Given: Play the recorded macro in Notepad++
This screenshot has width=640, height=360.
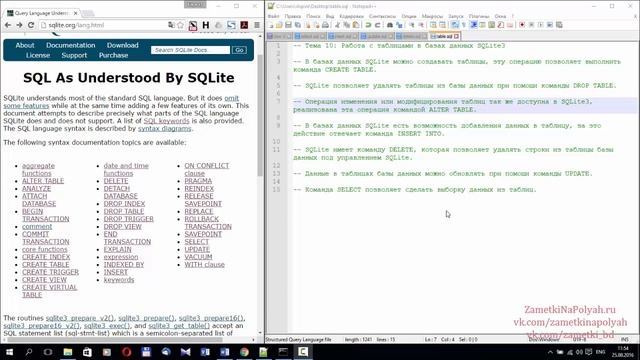Looking at the screenshot, I should tap(540, 25).
